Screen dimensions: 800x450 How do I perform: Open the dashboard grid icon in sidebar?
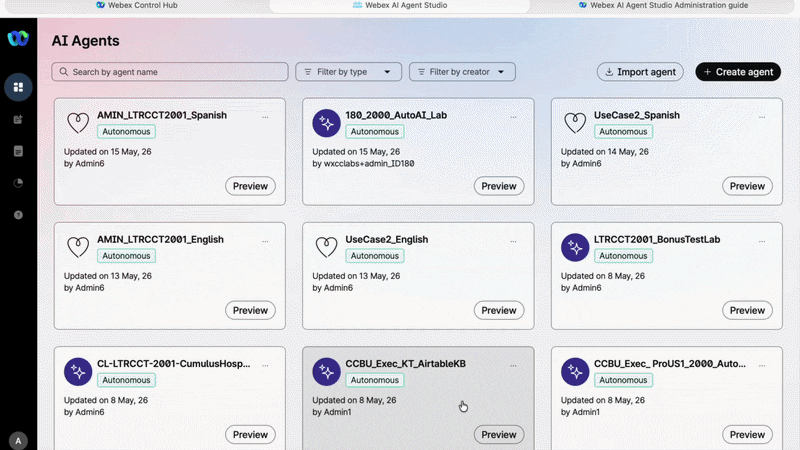(18, 87)
